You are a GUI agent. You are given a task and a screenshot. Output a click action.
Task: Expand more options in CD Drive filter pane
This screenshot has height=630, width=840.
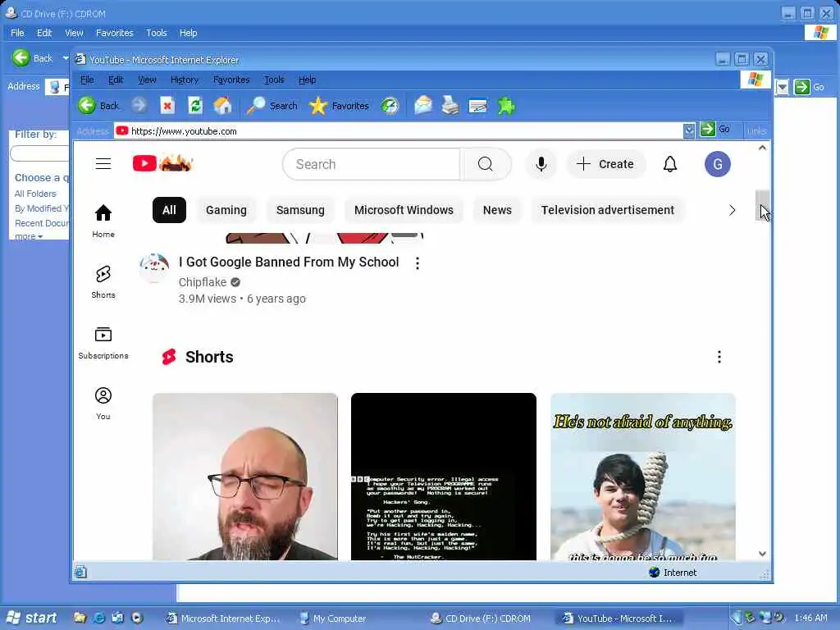(x=29, y=236)
